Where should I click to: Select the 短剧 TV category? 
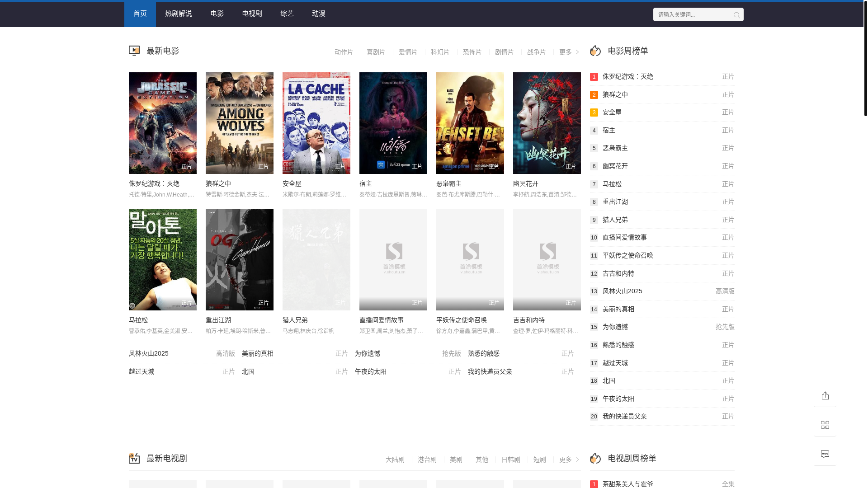(539, 460)
